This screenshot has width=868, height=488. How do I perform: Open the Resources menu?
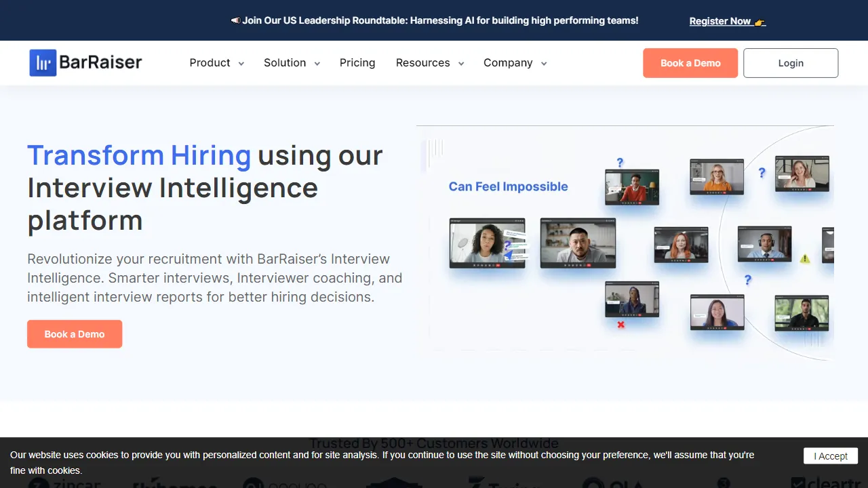tap(422, 63)
